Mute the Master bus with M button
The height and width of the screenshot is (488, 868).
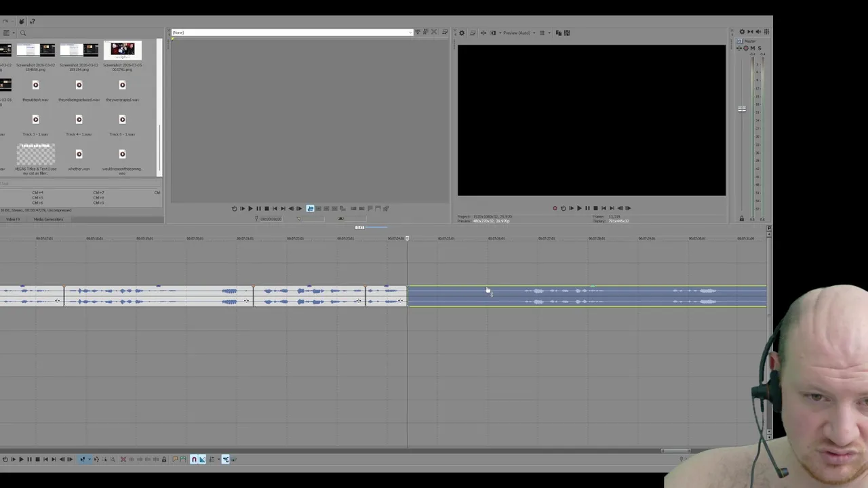[752, 48]
